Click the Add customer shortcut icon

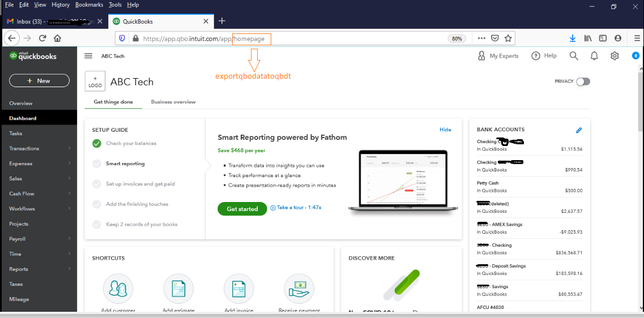point(118,289)
